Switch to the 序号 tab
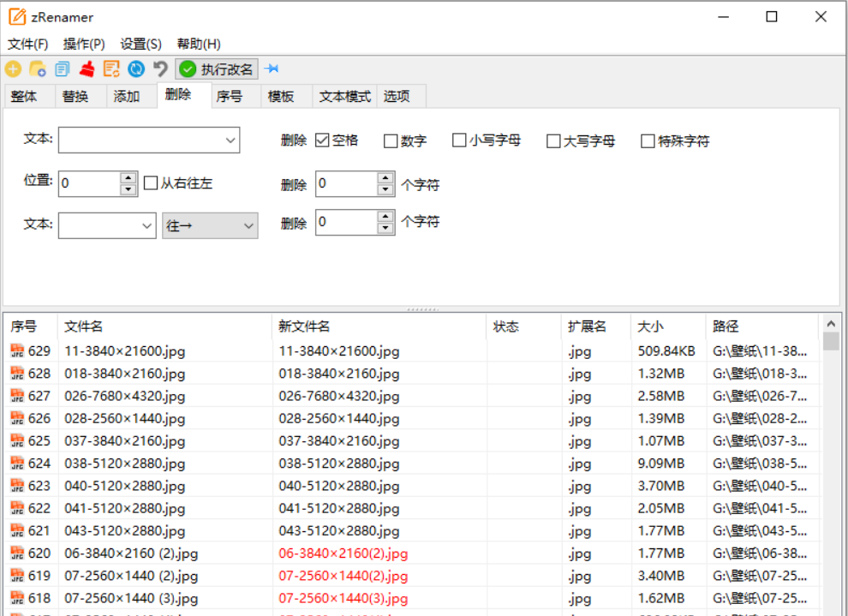 [236, 96]
